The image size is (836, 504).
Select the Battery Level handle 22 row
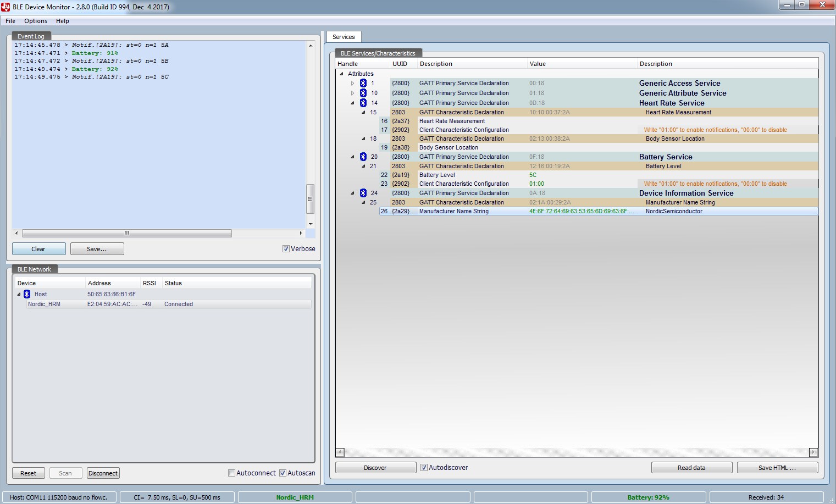coord(599,175)
